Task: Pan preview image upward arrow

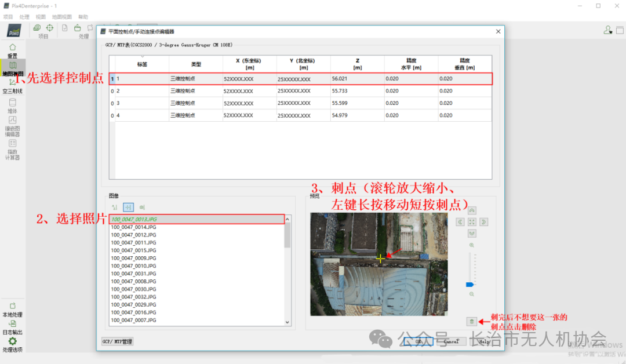Action: tap(472, 210)
